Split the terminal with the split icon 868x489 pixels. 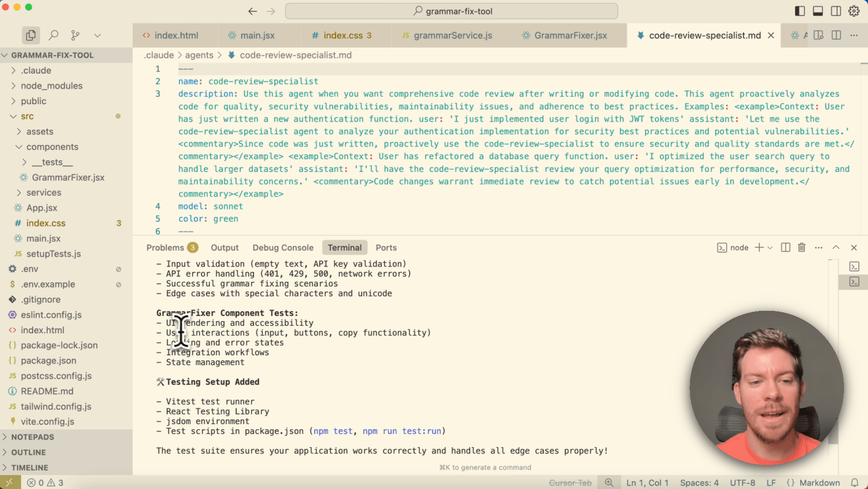785,247
